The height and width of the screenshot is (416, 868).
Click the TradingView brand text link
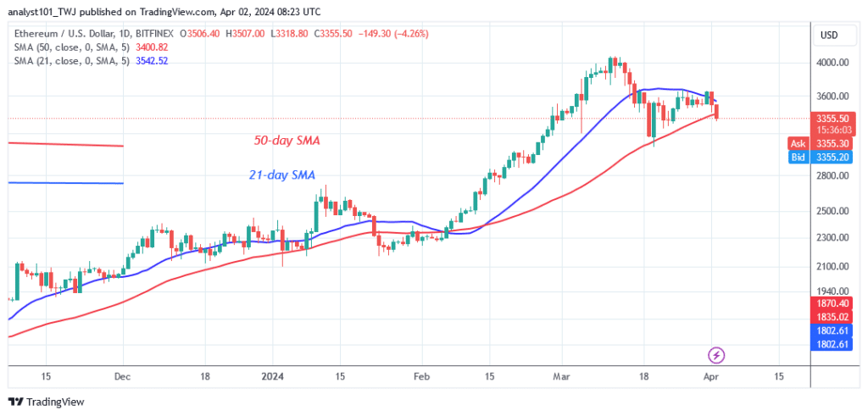click(x=55, y=402)
